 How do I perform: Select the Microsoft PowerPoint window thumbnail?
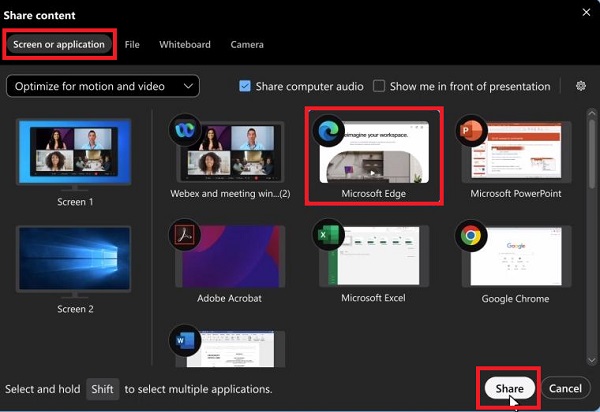[517, 152]
